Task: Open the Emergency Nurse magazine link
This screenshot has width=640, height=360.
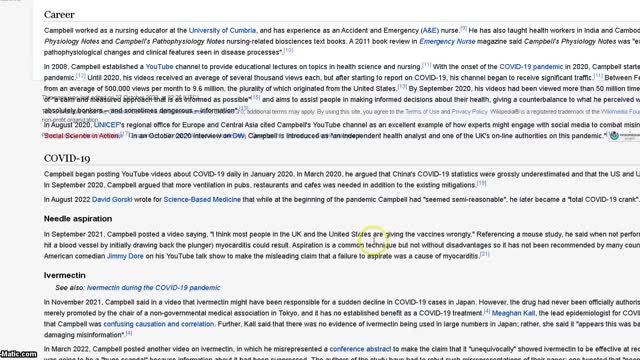Action: coord(447,42)
